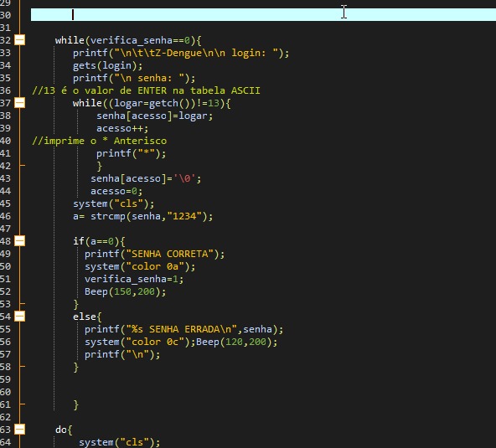The image size is (496, 448).
Task: Click the imprime o * Anterisco comment
Action: point(100,141)
